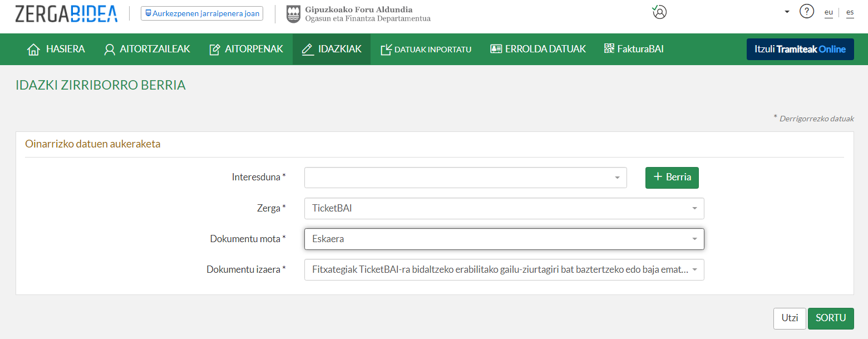Switch language to Spanish (es)

click(850, 12)
